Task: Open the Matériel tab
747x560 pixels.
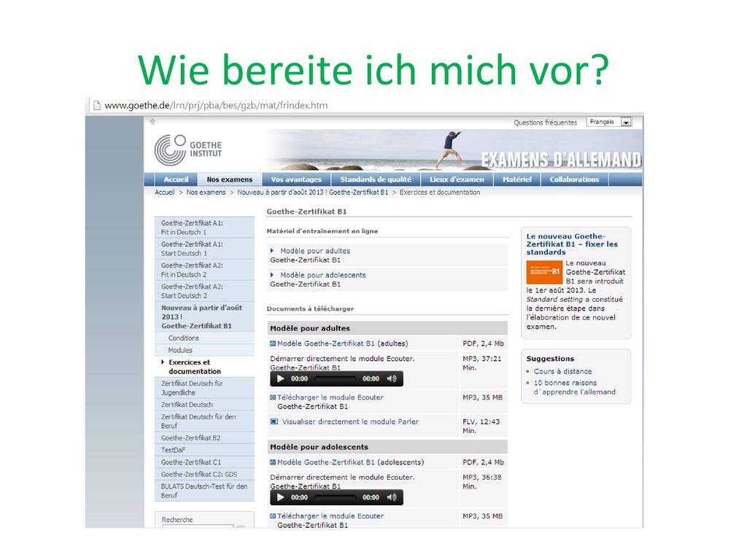Action: tap(517, 179)
